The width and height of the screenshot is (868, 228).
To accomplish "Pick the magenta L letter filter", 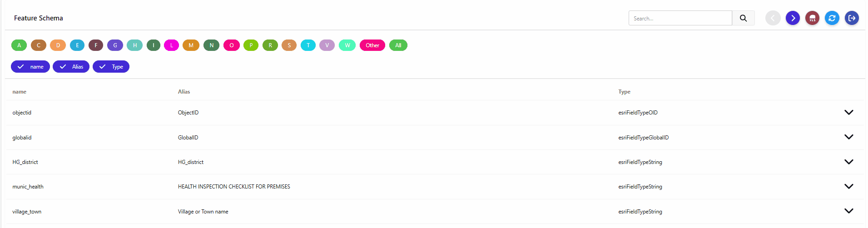I will pyautogui.click(x=171, y=45).
